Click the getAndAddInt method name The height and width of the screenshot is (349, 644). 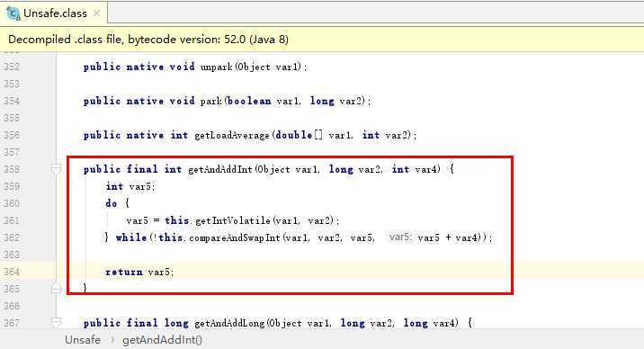(x=220, y=169)
